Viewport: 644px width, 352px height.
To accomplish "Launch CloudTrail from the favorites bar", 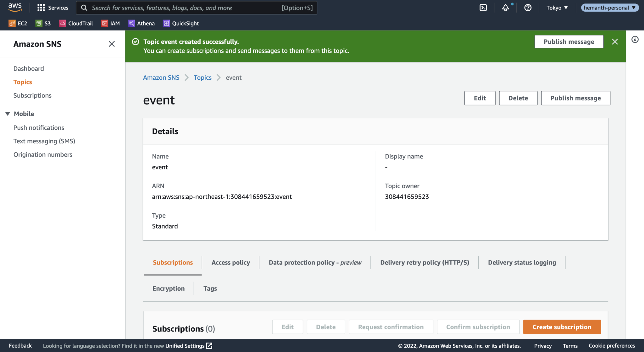I will click(76, 23).
